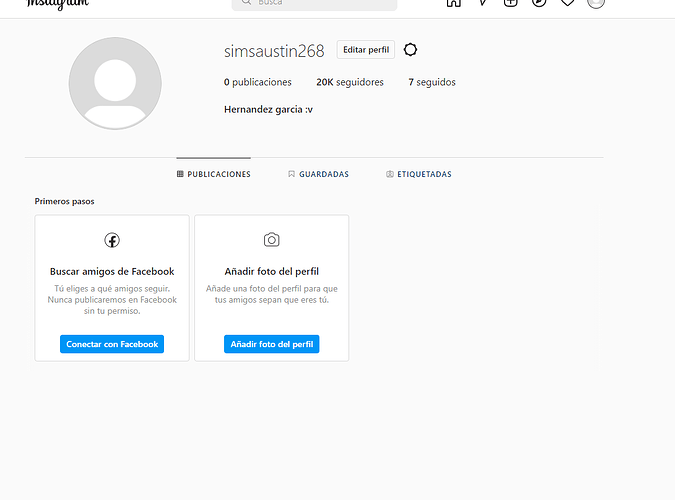
Task: Open activity heart icon
Action: (x=567, y=3)
